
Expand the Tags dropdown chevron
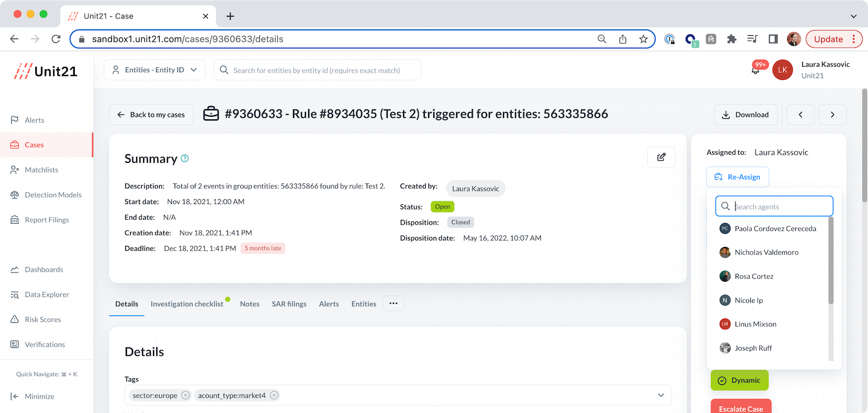point(661,395)
